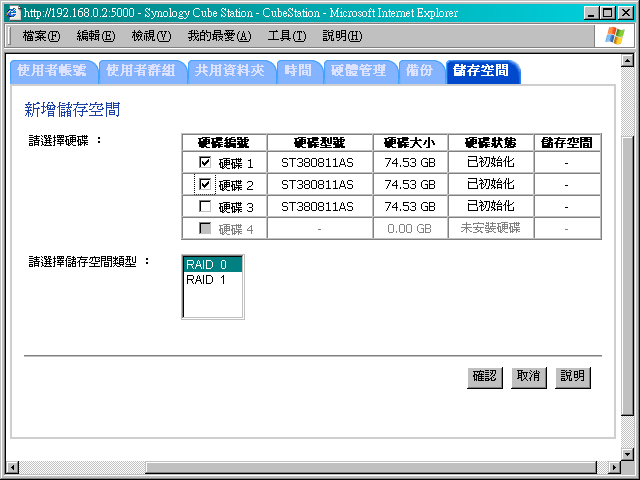Screen dimensions: 640x480
Task: Click the 請選擇儲存空間類型 label
Action: click(x=89, y=262)
